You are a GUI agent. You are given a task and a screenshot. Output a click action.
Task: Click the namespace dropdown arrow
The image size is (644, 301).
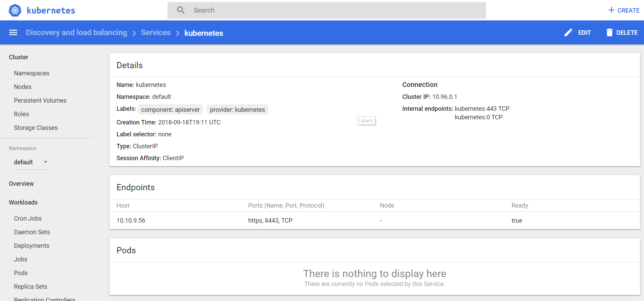pos(46,162)
